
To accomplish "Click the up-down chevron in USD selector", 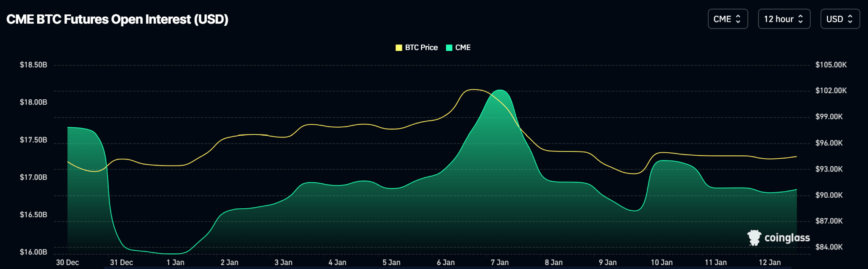I will click(850, 19).
